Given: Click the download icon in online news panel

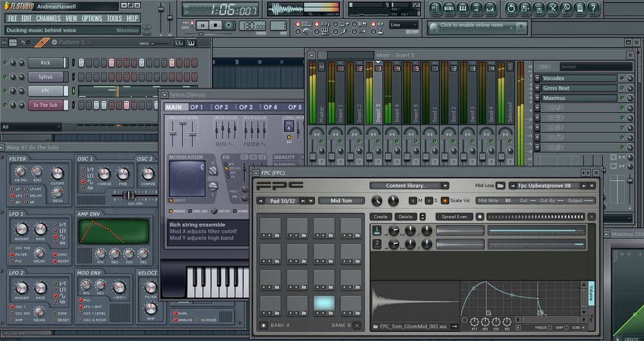Looking at the screenshot, I should click(521, 28).
